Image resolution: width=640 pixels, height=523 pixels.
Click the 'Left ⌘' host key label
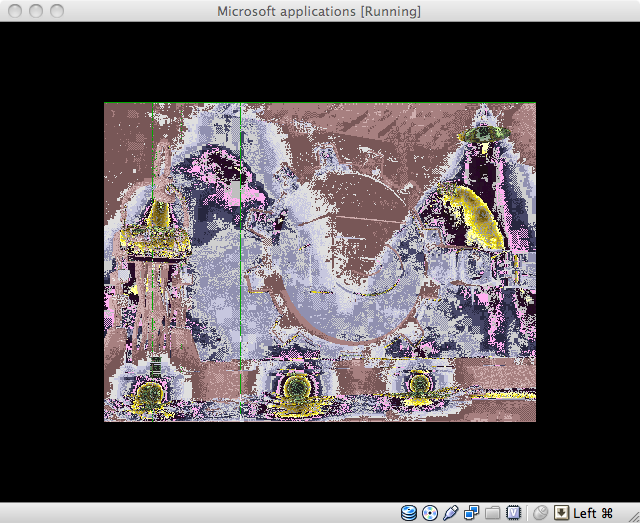point(593,513)
